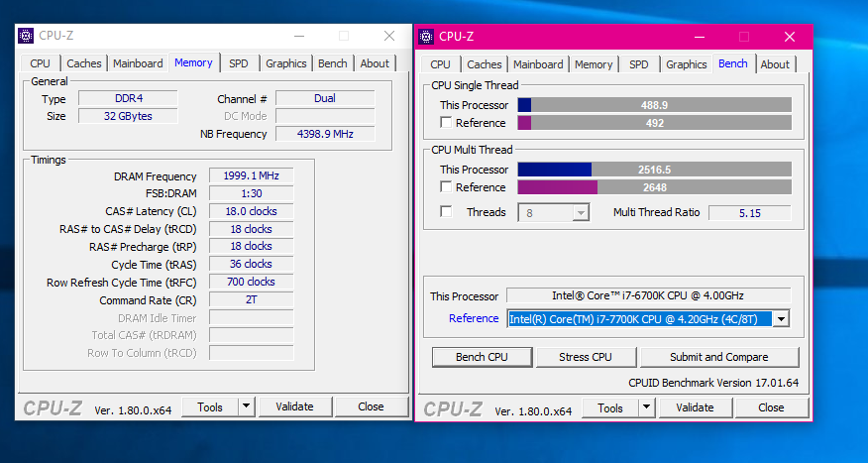Close left CPU-Z window with X

click(389, 36)
